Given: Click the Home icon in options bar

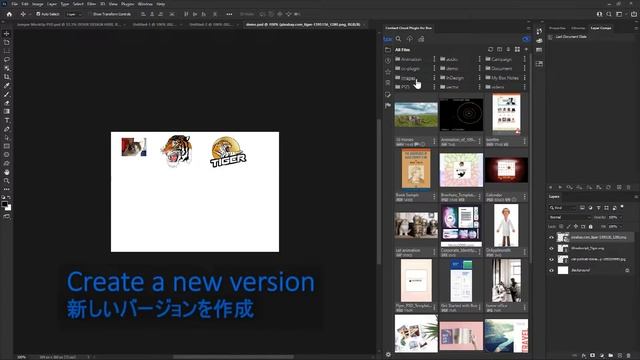Looking at the screenshot, I should point(9,14).
